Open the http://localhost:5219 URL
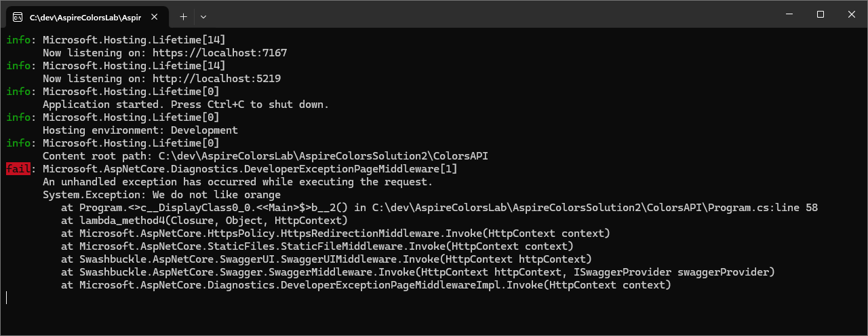Viewport: 868px width, 336px height. pyautogui.click(x=217, y=78)
